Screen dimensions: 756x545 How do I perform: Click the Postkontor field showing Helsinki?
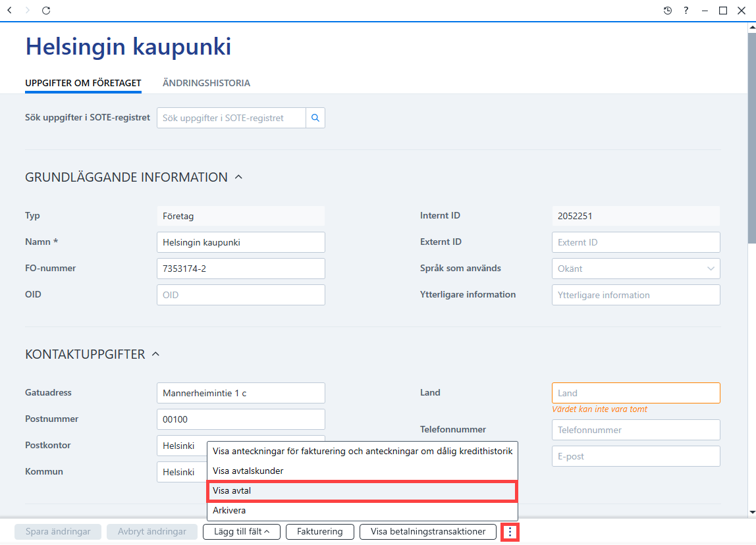click(x=182, y=446)
